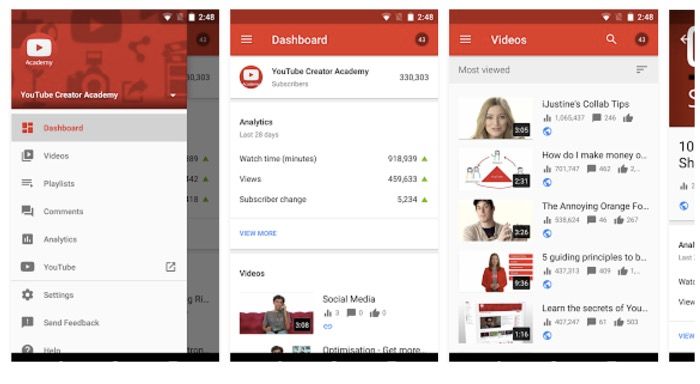
Task: Tap the Dashboard title in header
Action: [x=299, y=40]
